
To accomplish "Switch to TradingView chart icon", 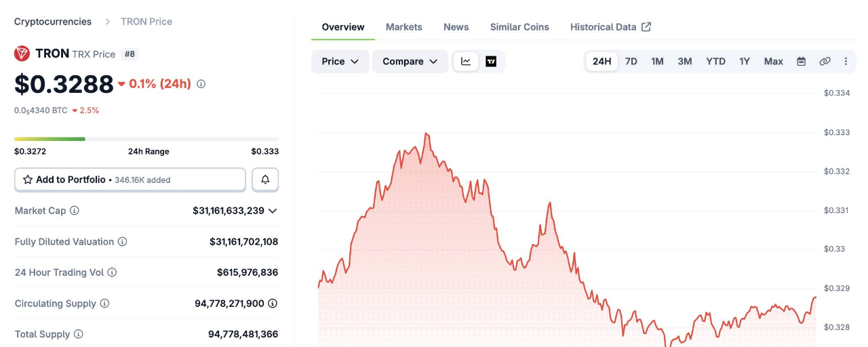I will pyautogui.click(x=491, y=62).
